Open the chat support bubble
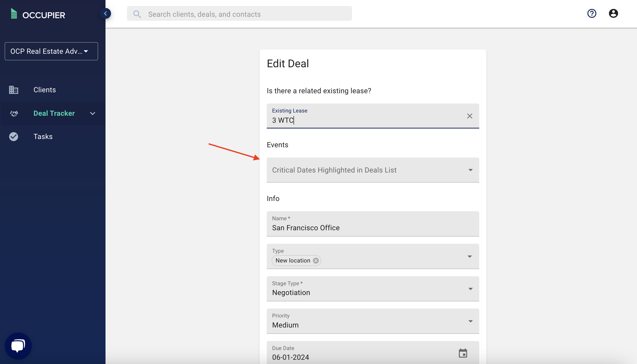Screen dimensions: 637x364 coord(18,346)
